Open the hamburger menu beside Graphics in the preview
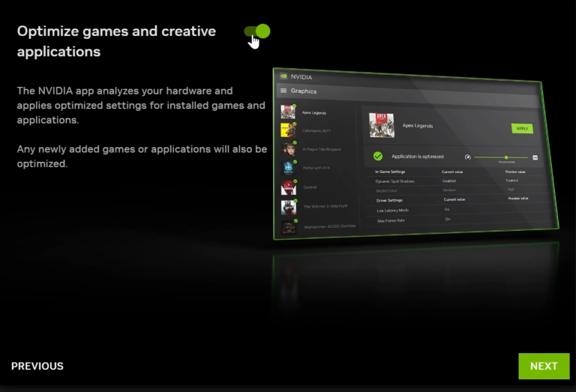Viewport: 576px width, 392px height. coord(283,90)
